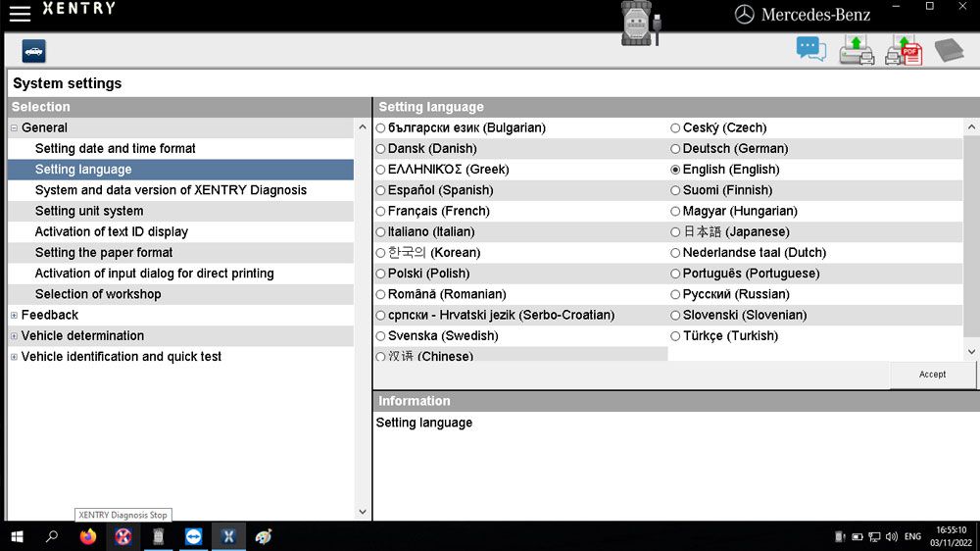Select Magyar (Hungarian) radio button

675,212
